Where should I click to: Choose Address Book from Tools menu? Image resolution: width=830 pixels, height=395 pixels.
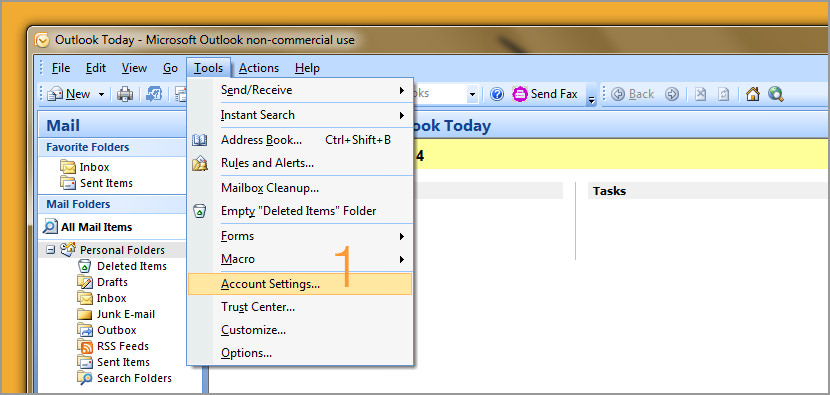click(301, 140)
